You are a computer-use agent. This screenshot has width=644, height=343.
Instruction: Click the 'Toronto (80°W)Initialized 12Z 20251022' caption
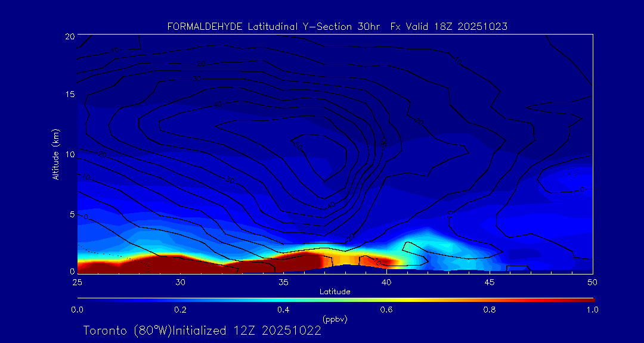pyautogui.click(x=202, y=330)
